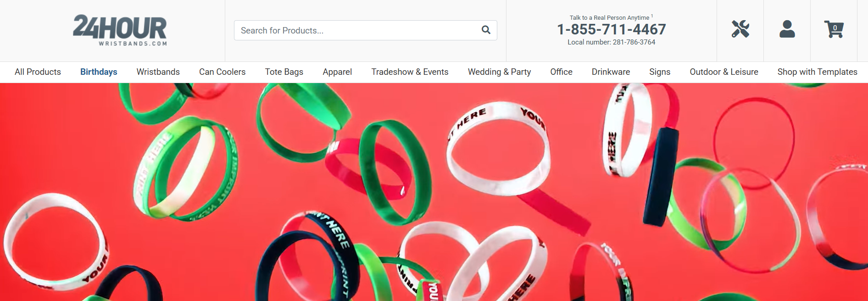Screen dimensions: 868x301
Task: Open the design tools wrench icon
Action: click(x=740, y=29)
